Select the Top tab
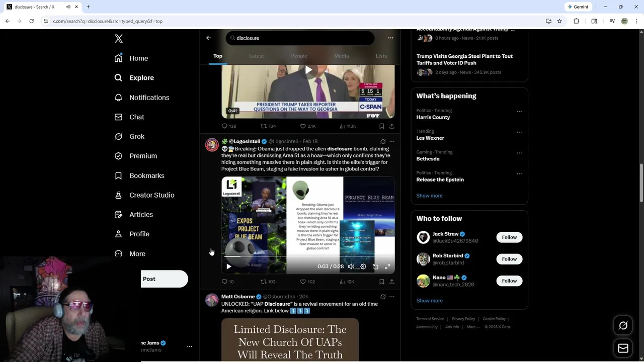Viewport: 644px width, 362px height. click(218, 56)
